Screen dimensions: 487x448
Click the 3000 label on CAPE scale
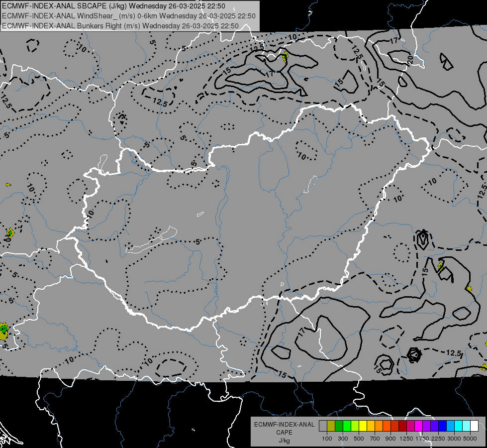click(x=454, y=439)
